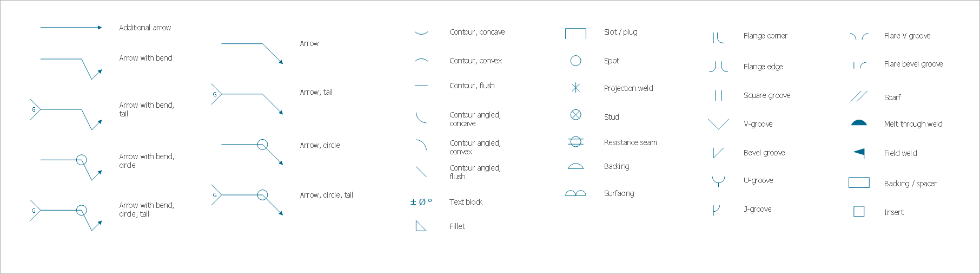Pick the Surfacing weld symbol
980x274 pixels.
point(575,193)
